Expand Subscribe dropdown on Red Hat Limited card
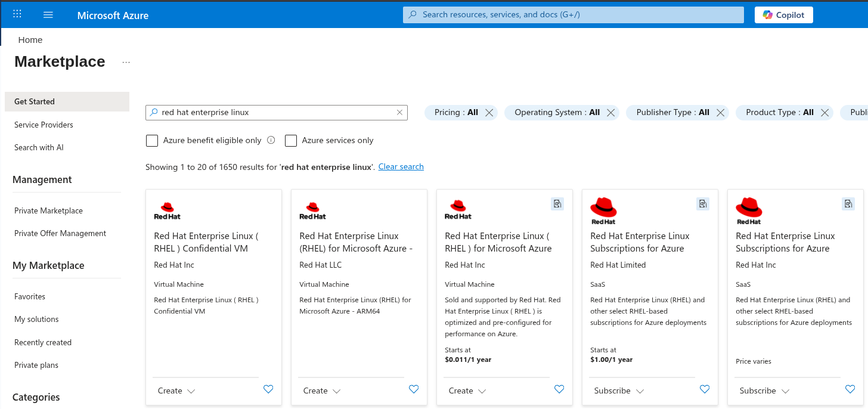 click(x=619, y=391)
